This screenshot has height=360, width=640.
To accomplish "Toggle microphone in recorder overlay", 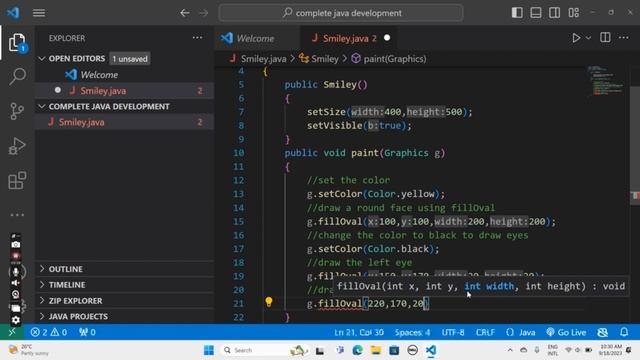I will [x=16, y=271].
